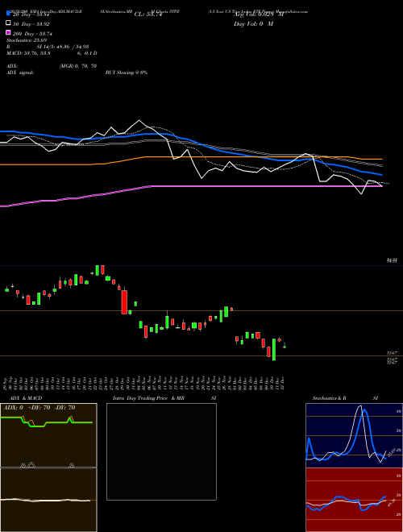Click the magenta 200 Day legend swatch

point(8,32)
